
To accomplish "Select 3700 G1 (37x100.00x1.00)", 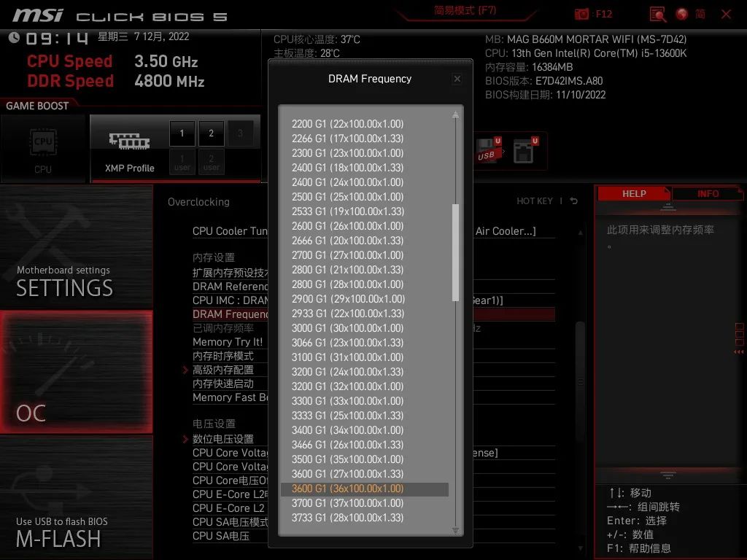I will (347, 503).
